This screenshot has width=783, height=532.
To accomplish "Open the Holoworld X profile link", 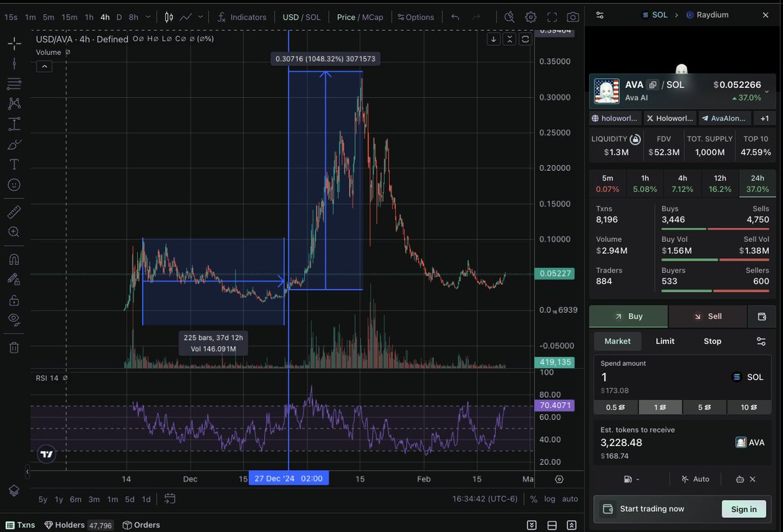I will coord(669,119).
